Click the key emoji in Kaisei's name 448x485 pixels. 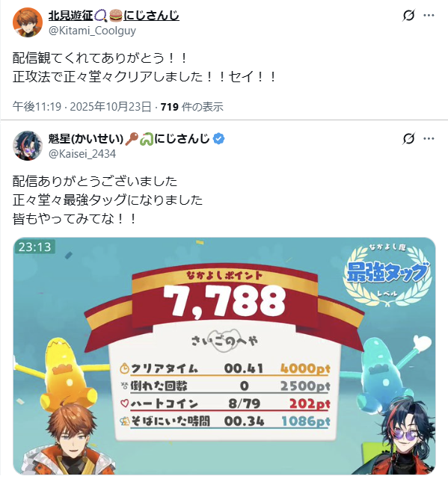[x=132, y=139]
